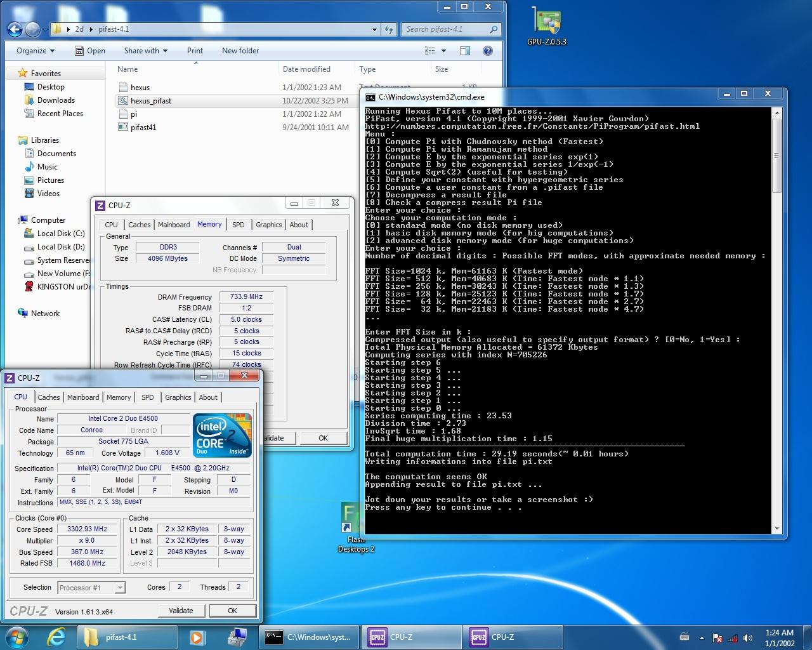This screenshot has height=650, width=812.
Task: Expand the view options dropdown arrow
Action: (443, 51)
